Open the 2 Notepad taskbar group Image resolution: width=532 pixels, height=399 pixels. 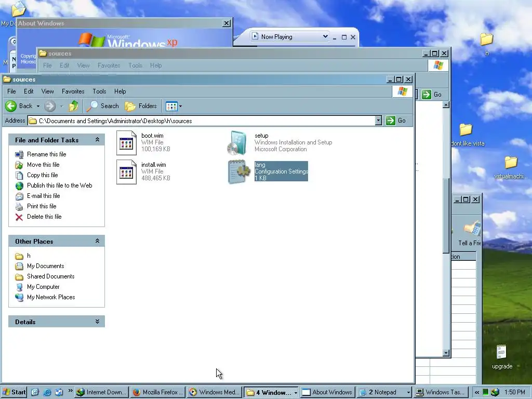pos(384,393)
